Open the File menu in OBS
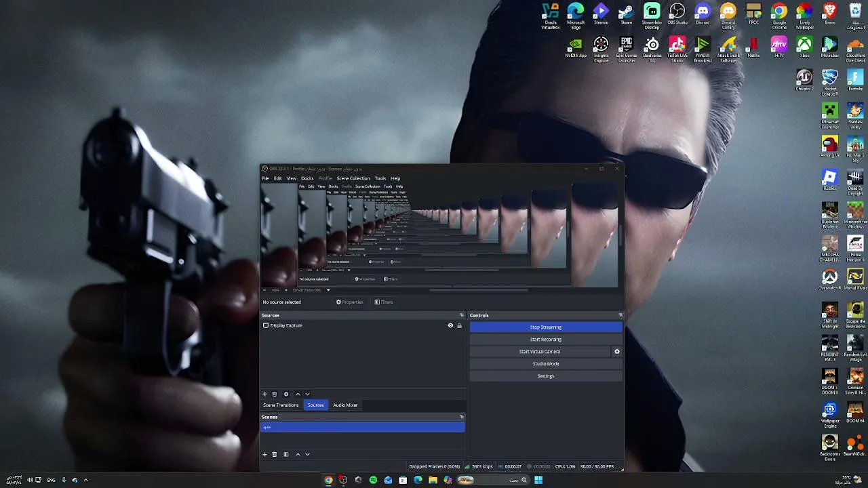The image size is (868, 488). [265, 178]
